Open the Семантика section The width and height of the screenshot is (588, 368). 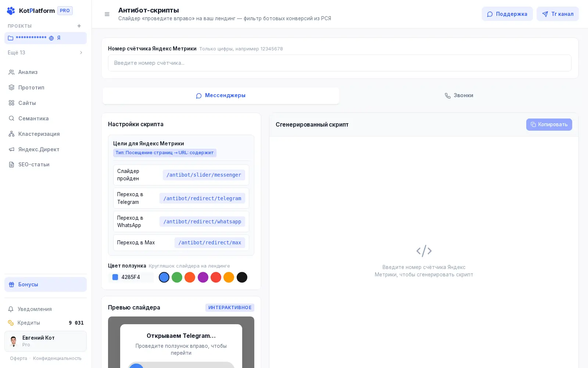click(46, 118)
